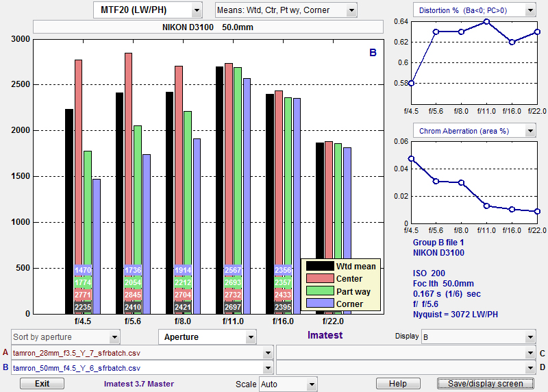Click the Exit button
Image resolution: width=548 pixels, height=392 pixels.
point(42,384)
